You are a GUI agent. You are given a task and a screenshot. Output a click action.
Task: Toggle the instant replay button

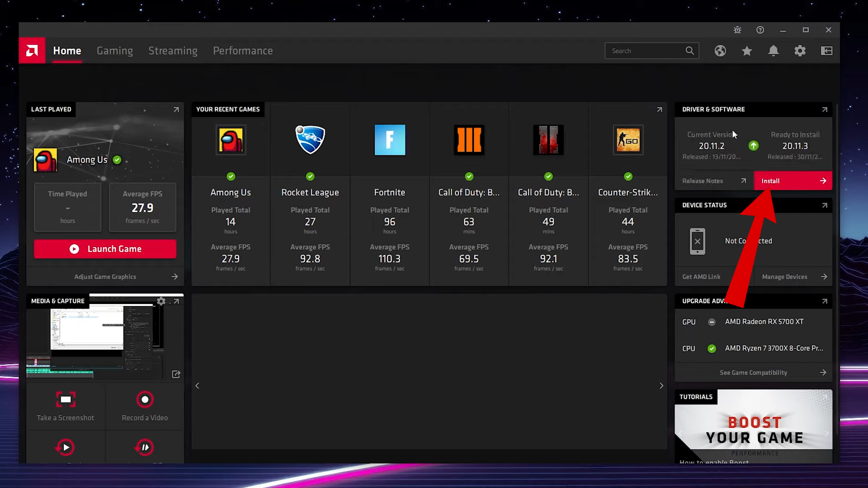point(66,447)
